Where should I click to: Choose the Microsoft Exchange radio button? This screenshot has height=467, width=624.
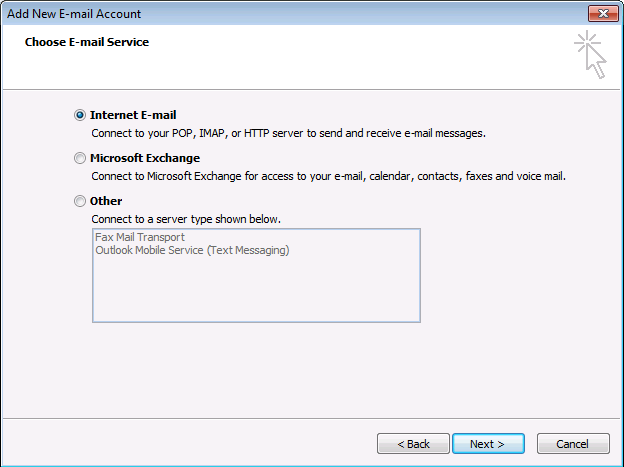click(80, 158)
